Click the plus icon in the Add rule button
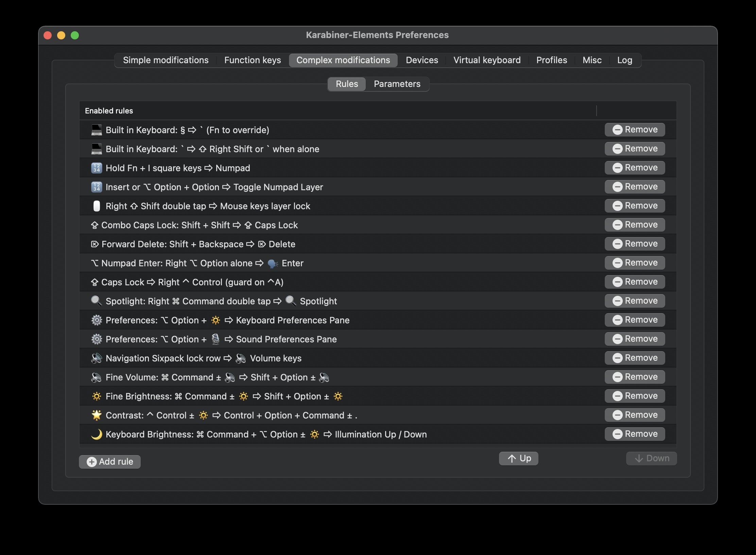756x555 pixels. [91, 462]
